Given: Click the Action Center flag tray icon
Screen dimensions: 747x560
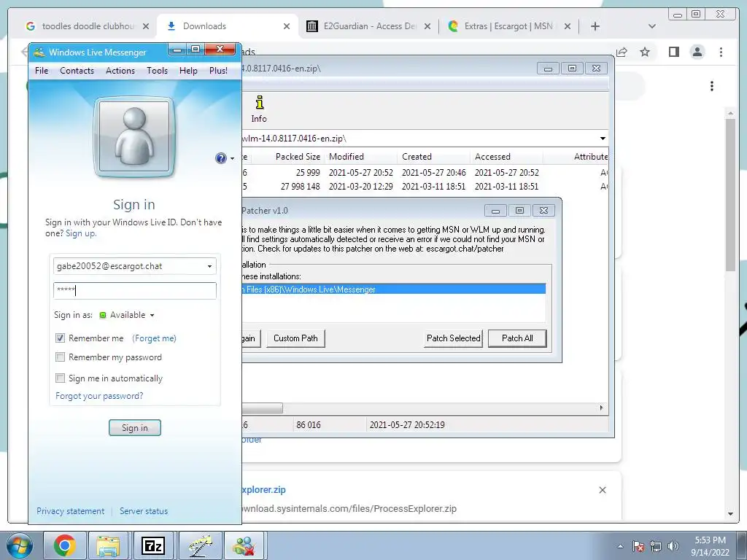Looking at the screenshot, I should pyautogui.click(x=638, y=546).
